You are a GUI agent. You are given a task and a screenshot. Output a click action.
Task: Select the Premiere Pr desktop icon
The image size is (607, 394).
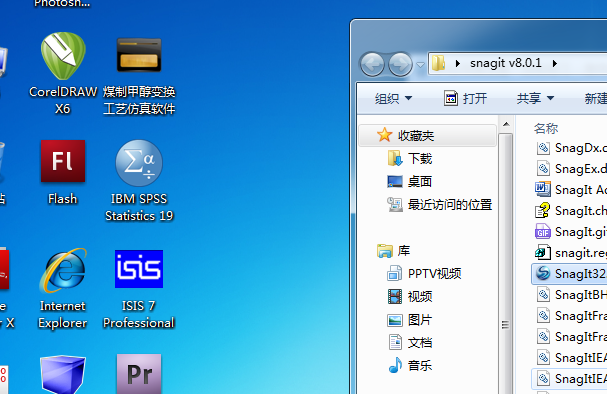coord(139,373)
